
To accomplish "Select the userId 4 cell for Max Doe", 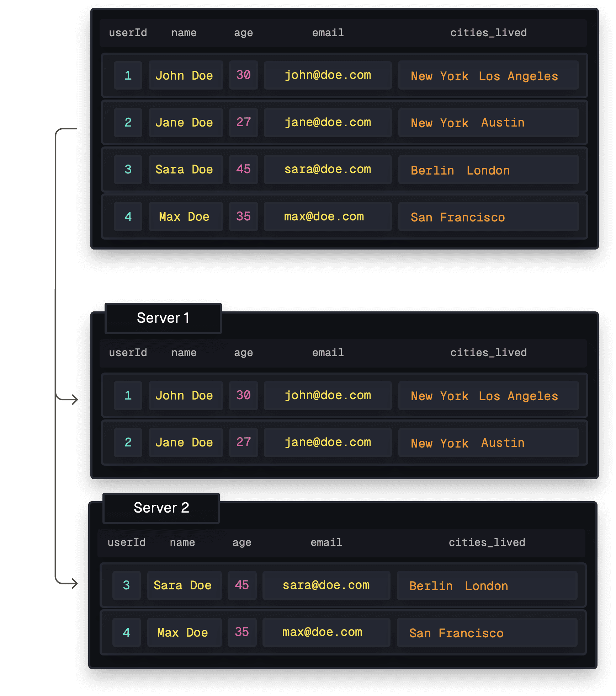I will click(128, 216).
